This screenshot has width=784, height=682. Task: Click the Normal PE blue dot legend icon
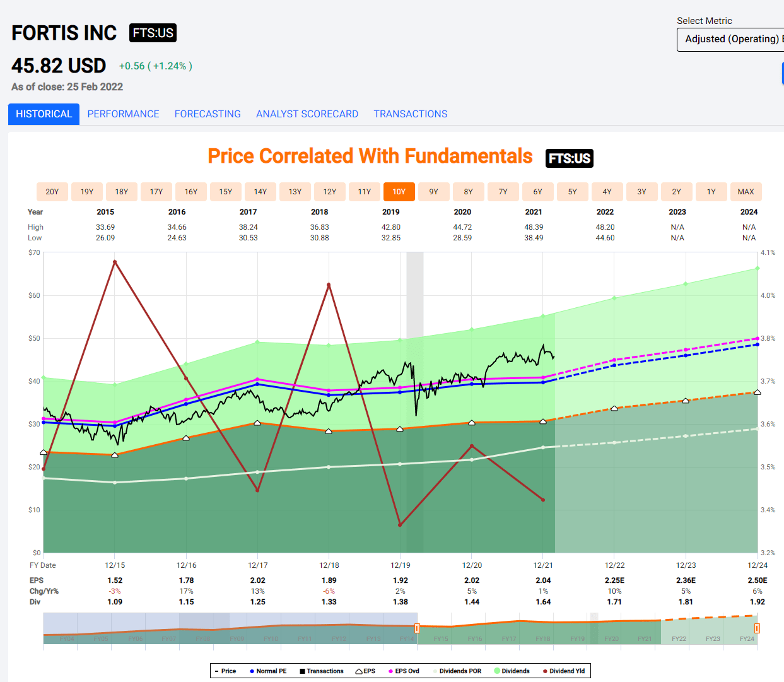tap(252, 671)
